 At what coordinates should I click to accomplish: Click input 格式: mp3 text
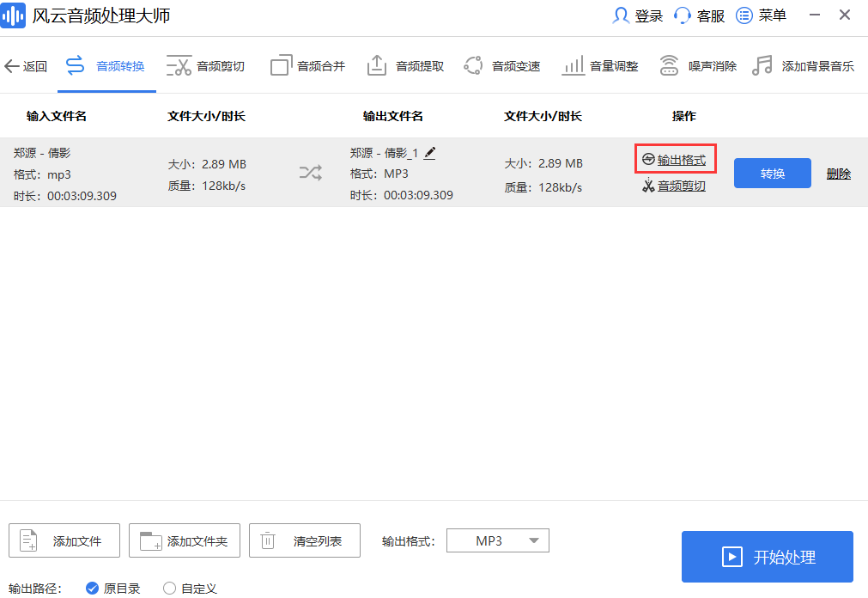pos(42,174)
